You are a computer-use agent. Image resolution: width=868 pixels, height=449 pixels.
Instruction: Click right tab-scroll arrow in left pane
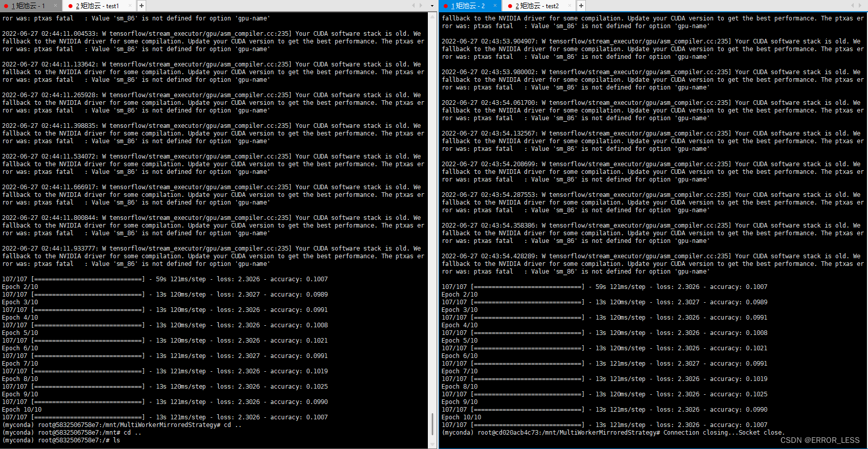tap(421, 6)
